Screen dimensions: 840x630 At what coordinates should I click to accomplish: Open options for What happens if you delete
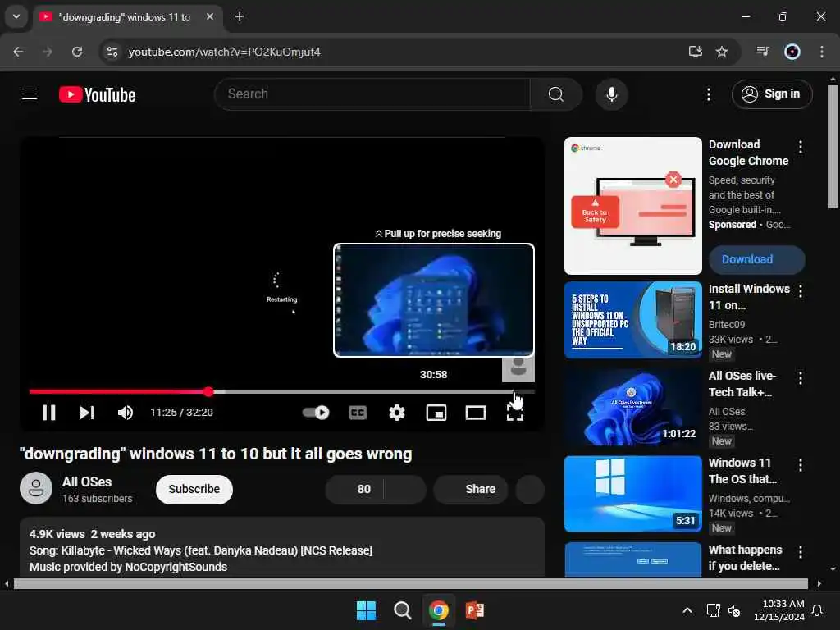point(801,552)
